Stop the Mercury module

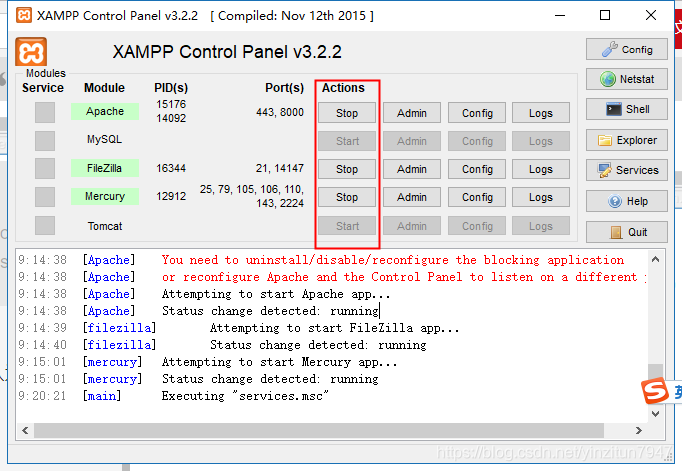pyautogui.click(x=347, y=197)
